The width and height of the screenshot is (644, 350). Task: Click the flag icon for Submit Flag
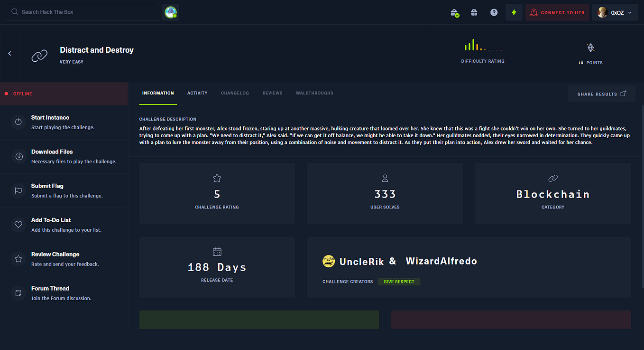(18, 190)
